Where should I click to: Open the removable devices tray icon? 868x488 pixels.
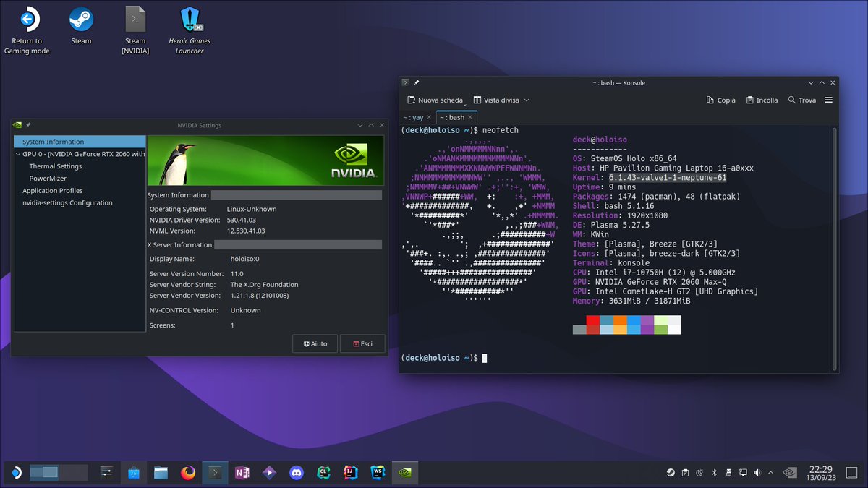tap(728, 473)
